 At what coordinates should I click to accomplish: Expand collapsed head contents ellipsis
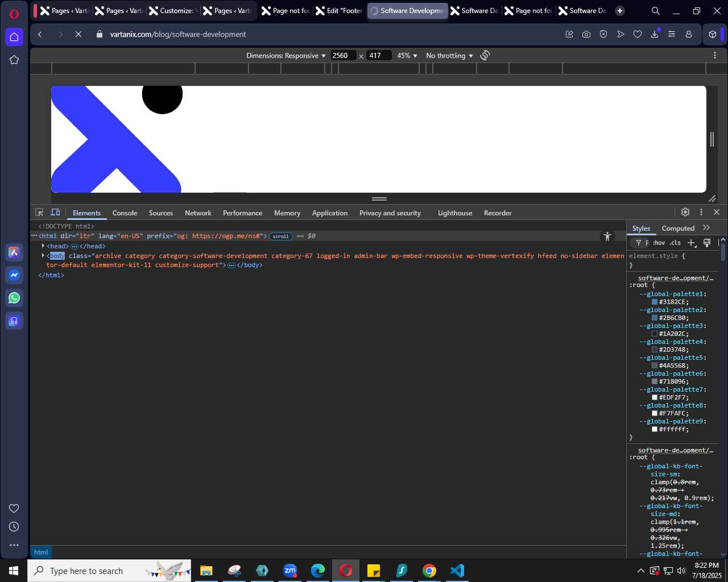[x=74, y=247]
